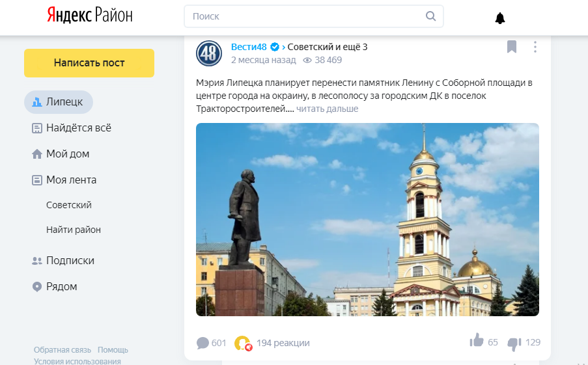
Task: Click the location pin icon beside Рядом
Action: [36, 287]
